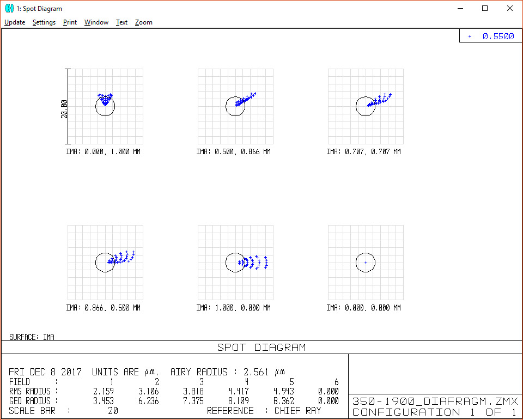The image size is (523, 420).
Task: Maximize the Spot Diagram window
Action: click(x=485, y=9)
